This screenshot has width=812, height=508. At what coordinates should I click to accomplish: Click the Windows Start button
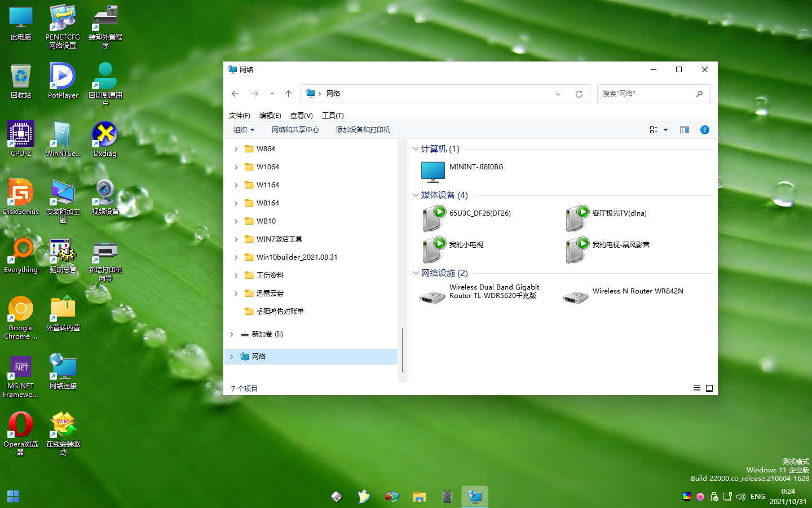tap(14, 497)
